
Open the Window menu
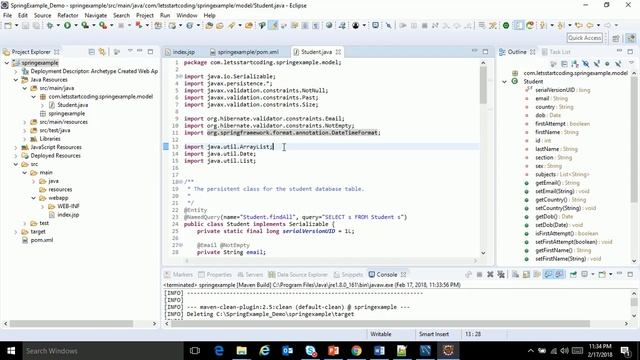coord(187,15)
